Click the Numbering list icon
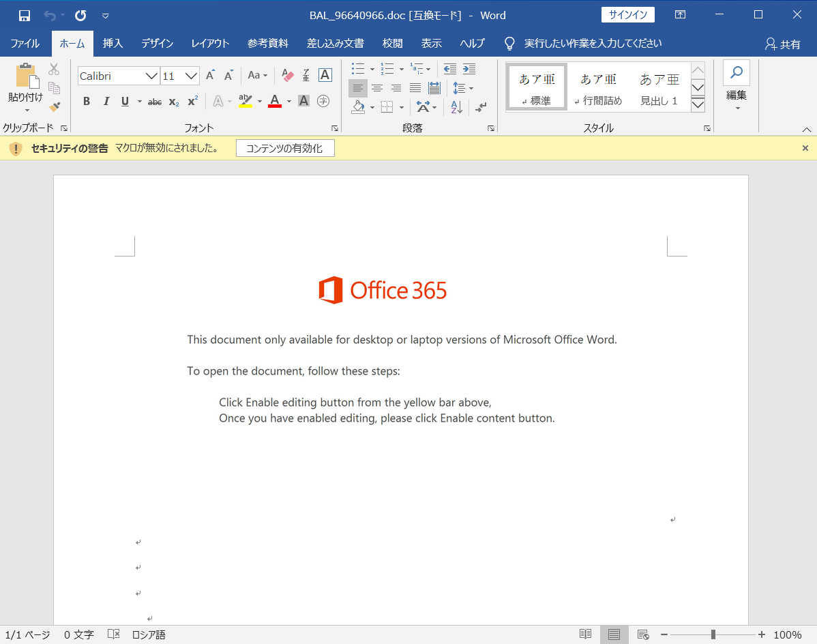817x644 pixels. click(387, 68)
